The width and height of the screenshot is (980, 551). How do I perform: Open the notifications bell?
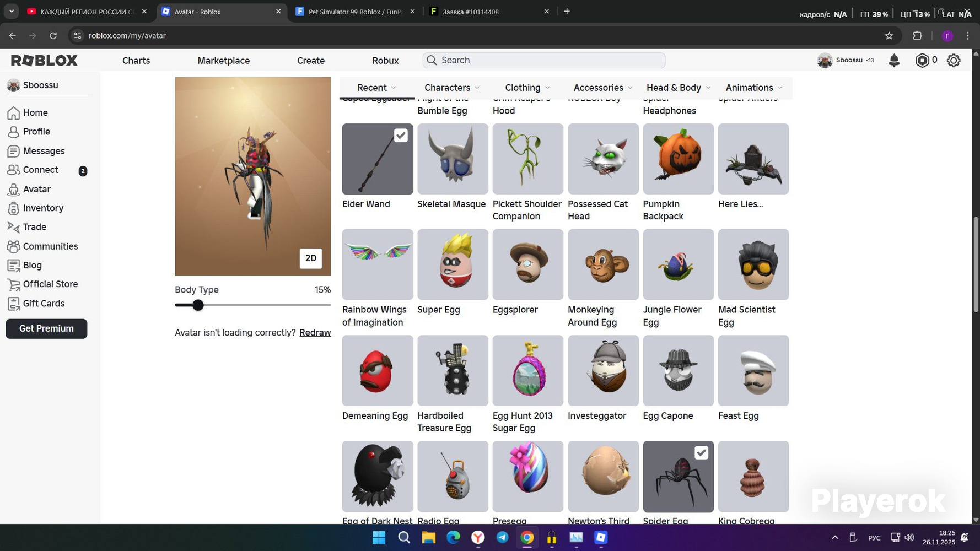(894, 61)
